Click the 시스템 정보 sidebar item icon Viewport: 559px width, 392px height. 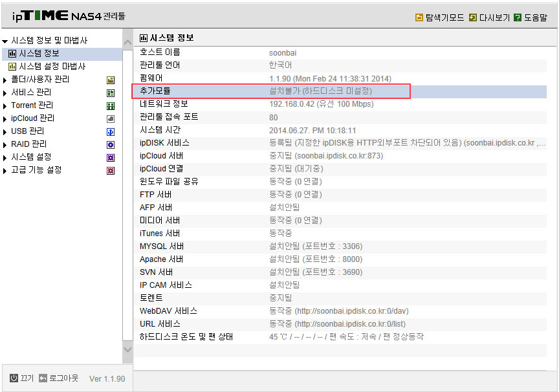[12, 54]
